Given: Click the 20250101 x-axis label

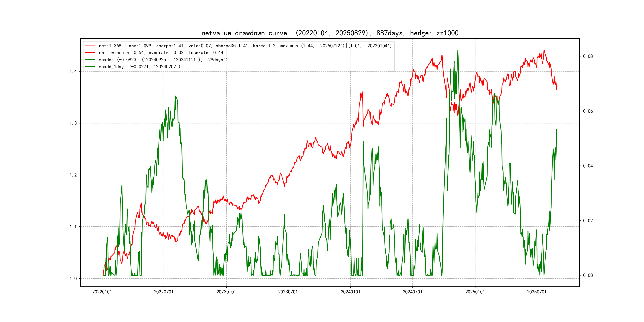Looking at the screenshot, I should (x=475, y=292).
